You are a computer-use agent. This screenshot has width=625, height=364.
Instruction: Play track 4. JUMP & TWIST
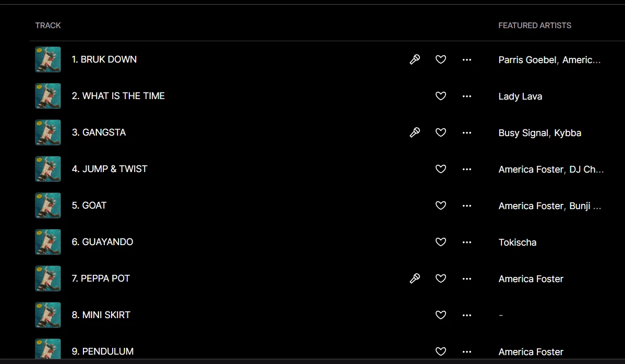[110, 169]
